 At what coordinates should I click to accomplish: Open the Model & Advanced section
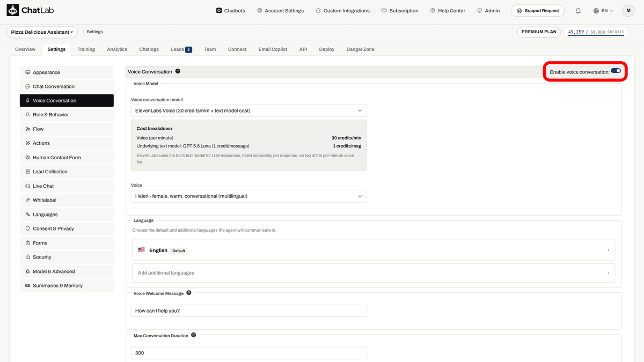(67, 271)
